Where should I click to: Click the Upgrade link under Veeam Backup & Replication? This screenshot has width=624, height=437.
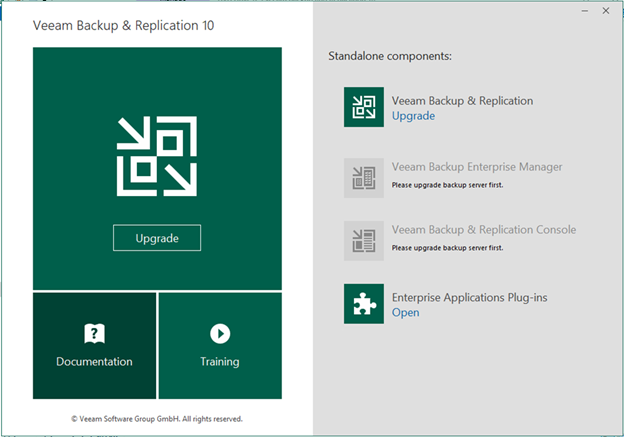pos(413,116)
